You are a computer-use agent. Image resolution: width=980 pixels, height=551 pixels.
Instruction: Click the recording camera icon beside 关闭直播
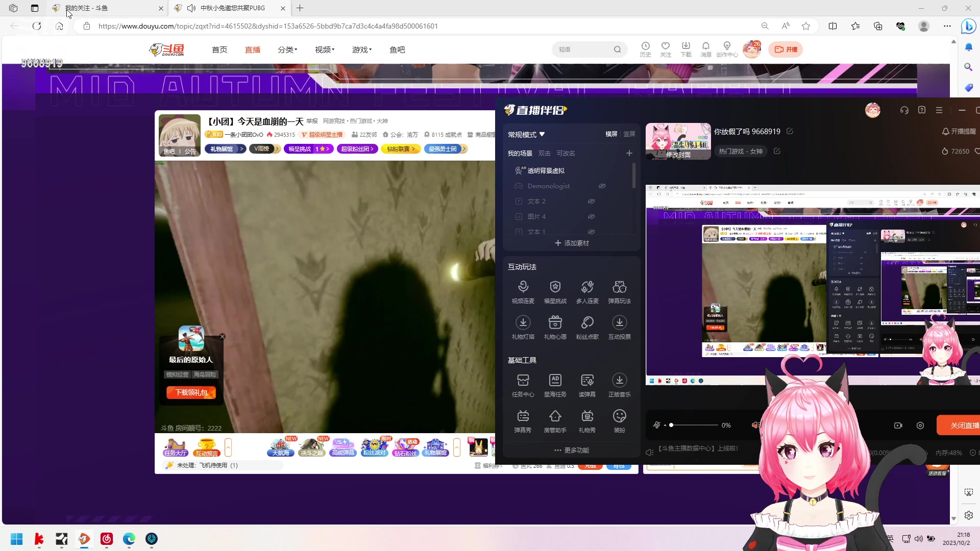click(x=898, y=425)
